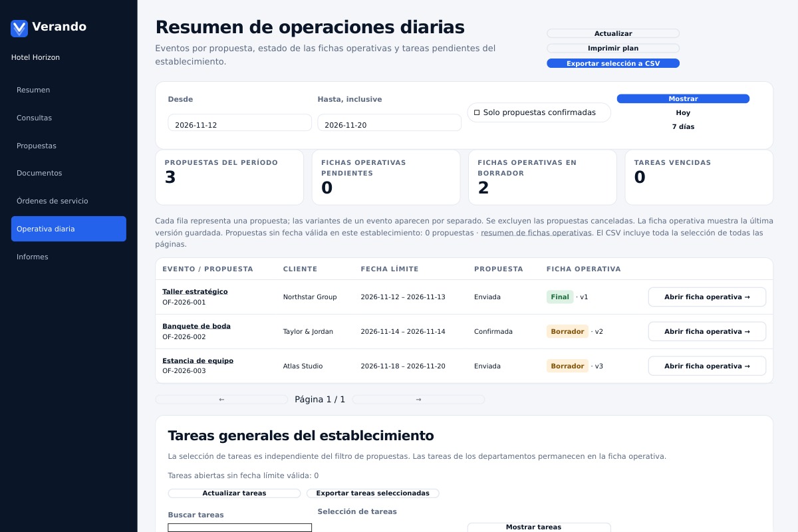Click the client Atlas Studio

[303, 366]
